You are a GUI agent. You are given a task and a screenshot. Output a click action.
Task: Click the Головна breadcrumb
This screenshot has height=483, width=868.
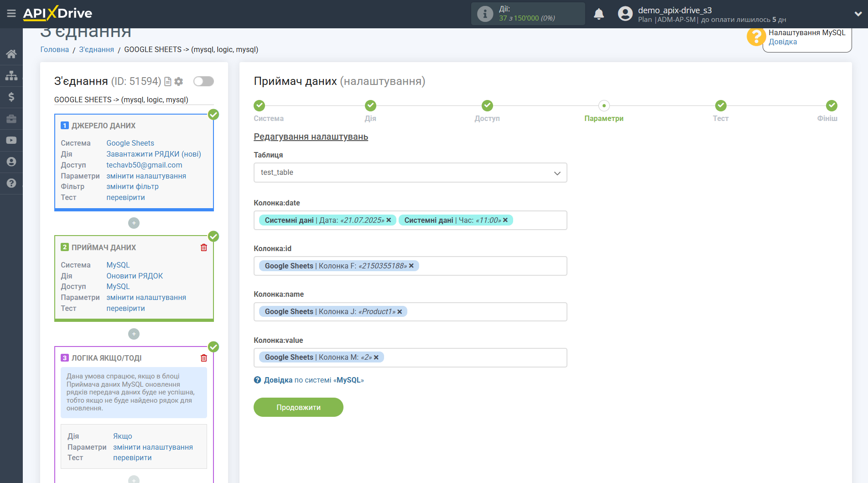(x=54, y=49)
